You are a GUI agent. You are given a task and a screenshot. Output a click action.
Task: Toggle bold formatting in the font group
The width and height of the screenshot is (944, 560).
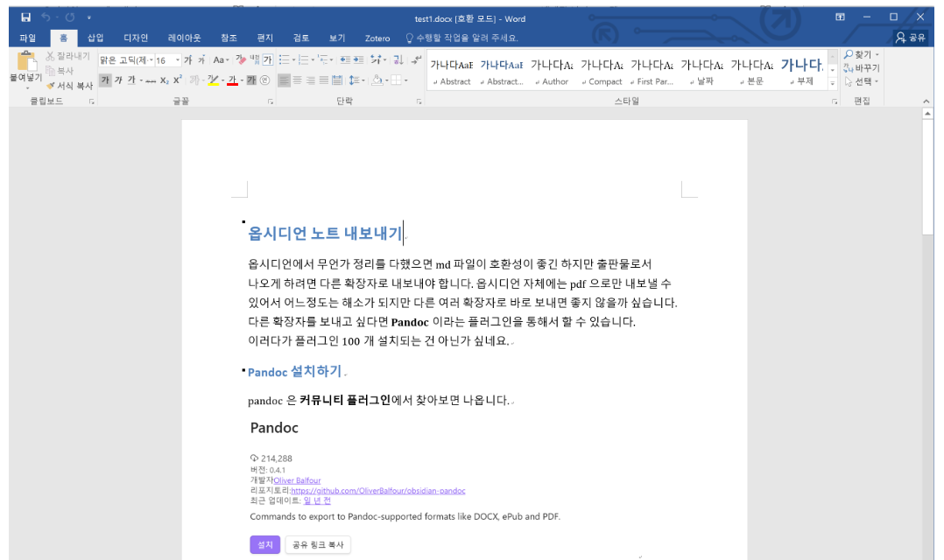click(105, 80)
